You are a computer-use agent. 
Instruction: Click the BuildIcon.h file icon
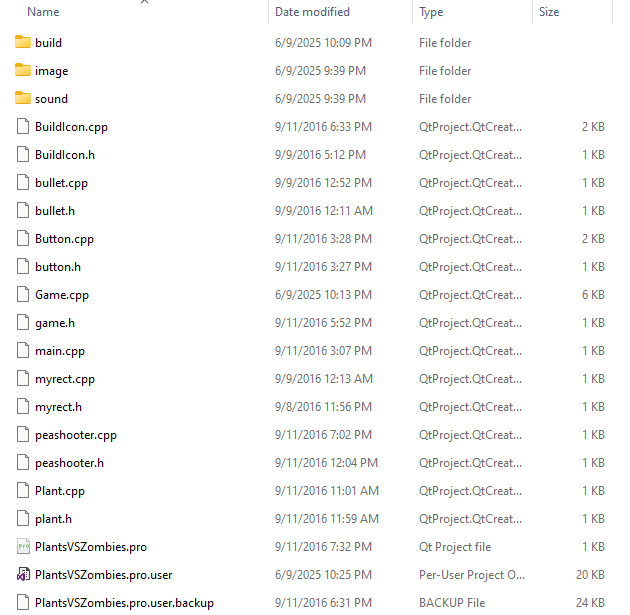(23, 155)
